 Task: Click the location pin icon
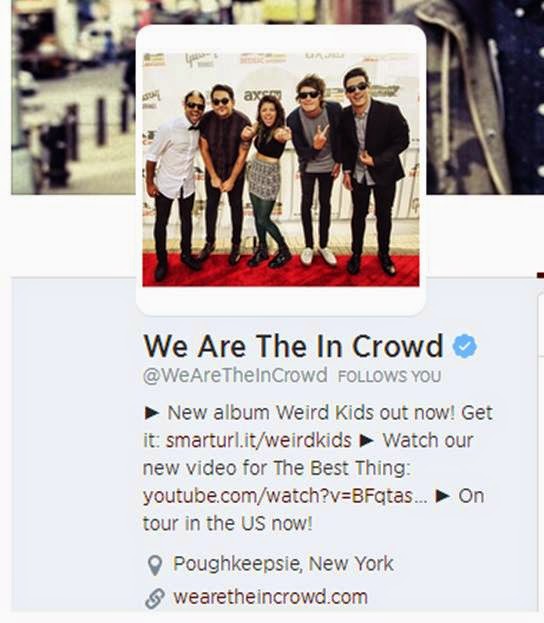(x=155, y=565)
